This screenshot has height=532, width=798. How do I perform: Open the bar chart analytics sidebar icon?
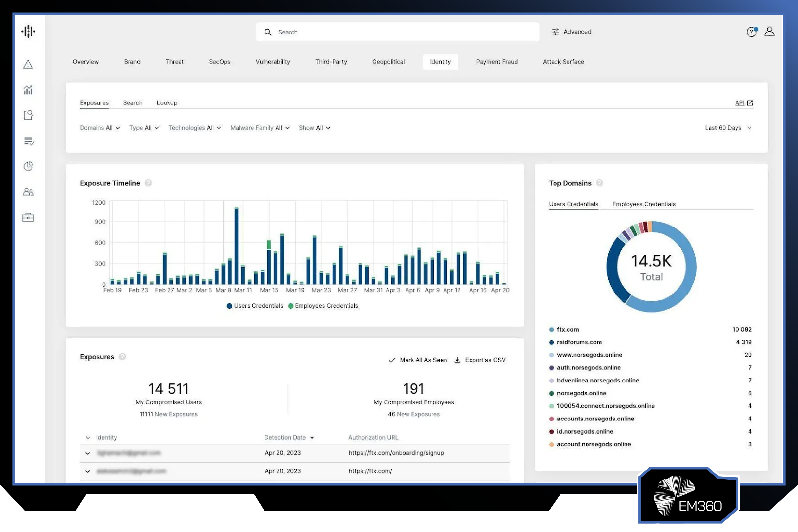pyautogui.click(x=28, y=90)
